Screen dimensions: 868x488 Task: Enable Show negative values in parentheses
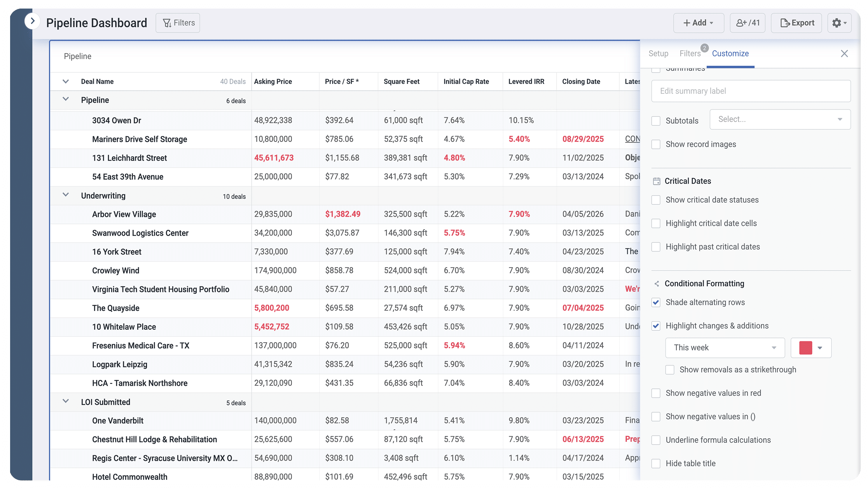point(656,417)
